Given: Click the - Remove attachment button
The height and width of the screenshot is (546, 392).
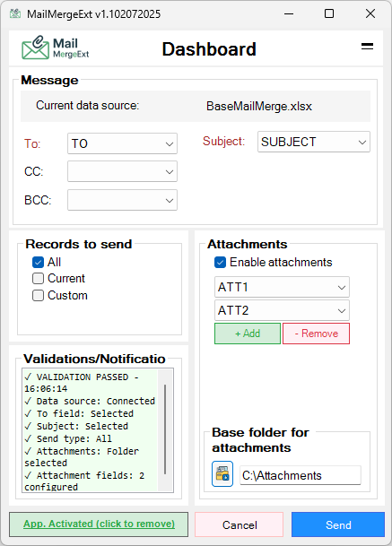Looking at the screenshot, I should [316, 334].
